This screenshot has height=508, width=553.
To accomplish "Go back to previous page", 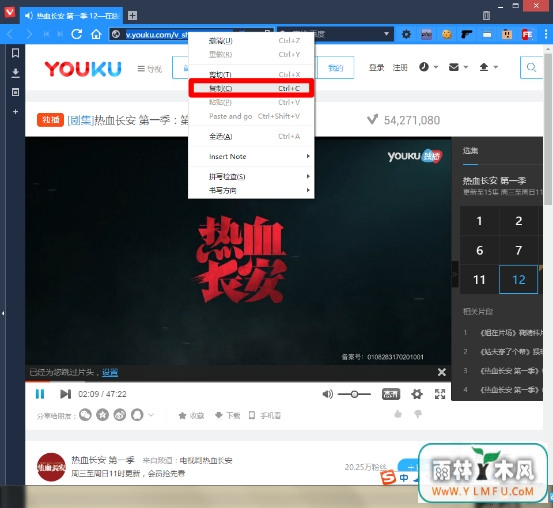I will coord(10,34).
